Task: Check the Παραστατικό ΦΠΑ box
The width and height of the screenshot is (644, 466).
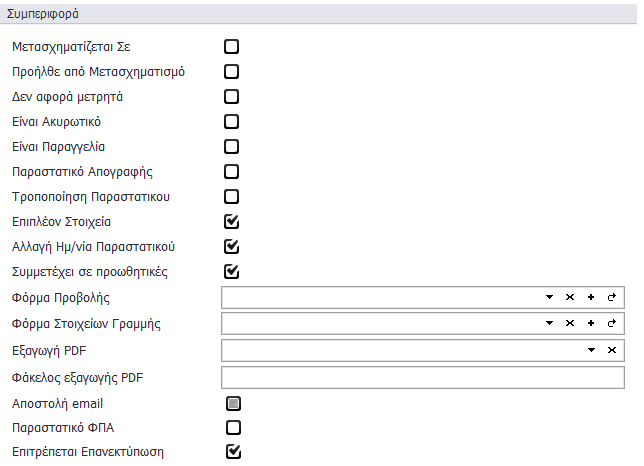Action: click(233, 428)
